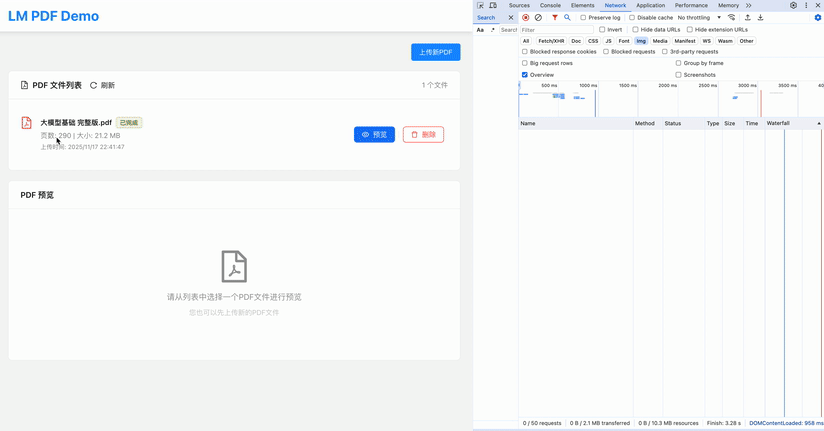Enable Preserve log checkbox
The width and height of the screenshot is (824, 431).
[583, 17]
